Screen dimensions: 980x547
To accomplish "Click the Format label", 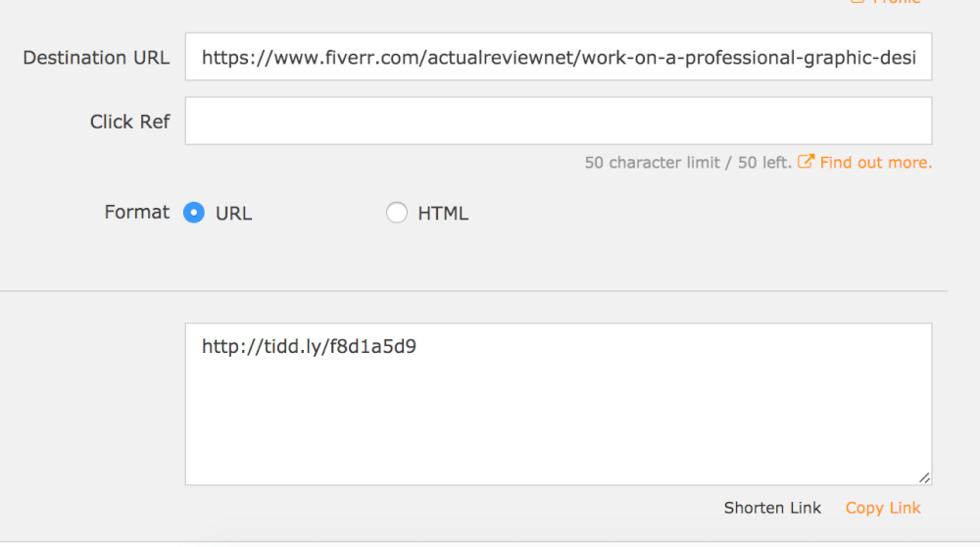I will click(x=137, y=212).
